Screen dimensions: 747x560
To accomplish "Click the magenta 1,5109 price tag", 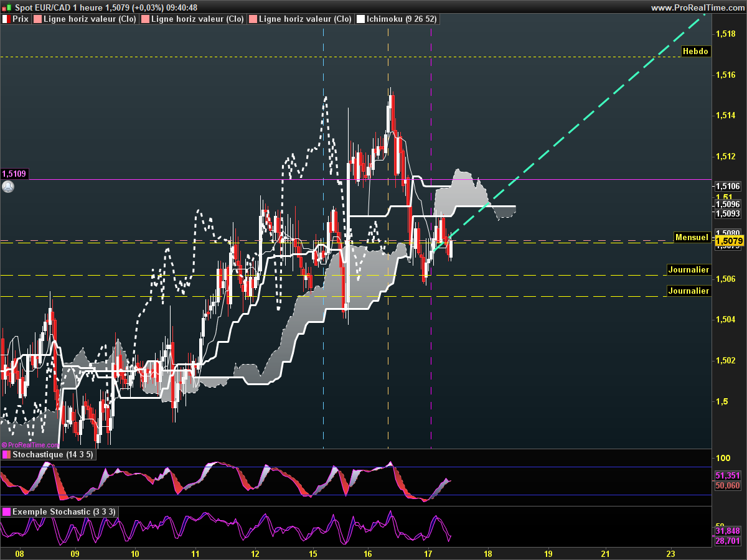I will (x=14, y=174).
